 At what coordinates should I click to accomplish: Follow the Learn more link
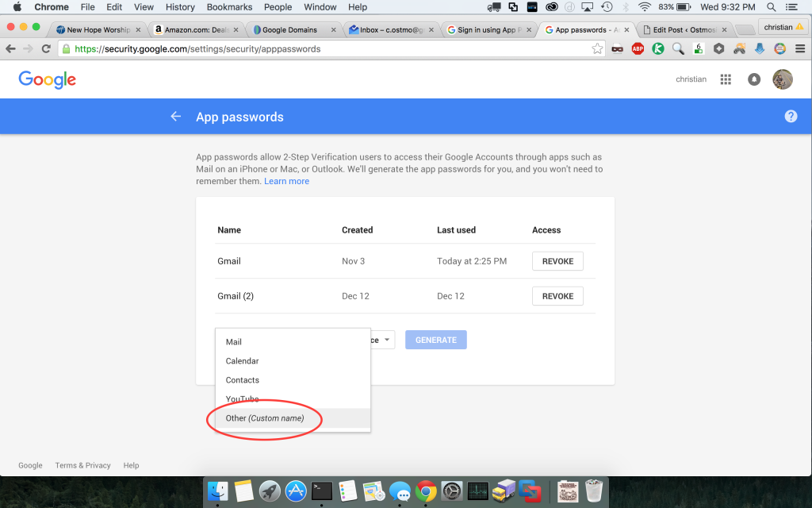[x=286, y=181]
